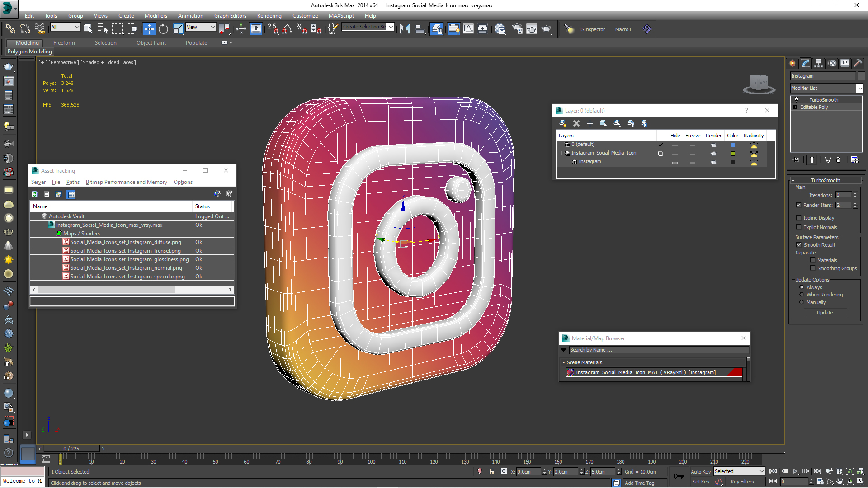Collapse the Instagram_Social_Media_Icon layer tree

[x=560, y=153]
